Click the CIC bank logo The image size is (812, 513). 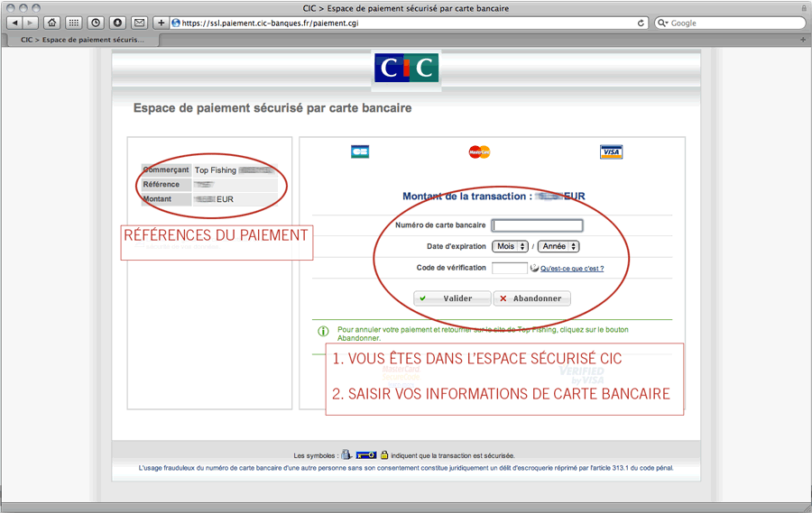coord(407,68)
